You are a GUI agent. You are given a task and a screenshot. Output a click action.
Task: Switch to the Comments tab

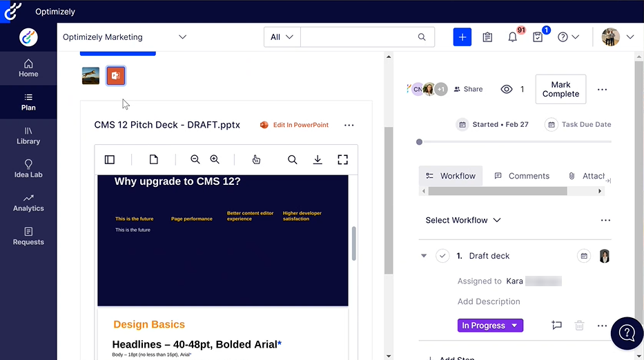(x=522, y=176)
